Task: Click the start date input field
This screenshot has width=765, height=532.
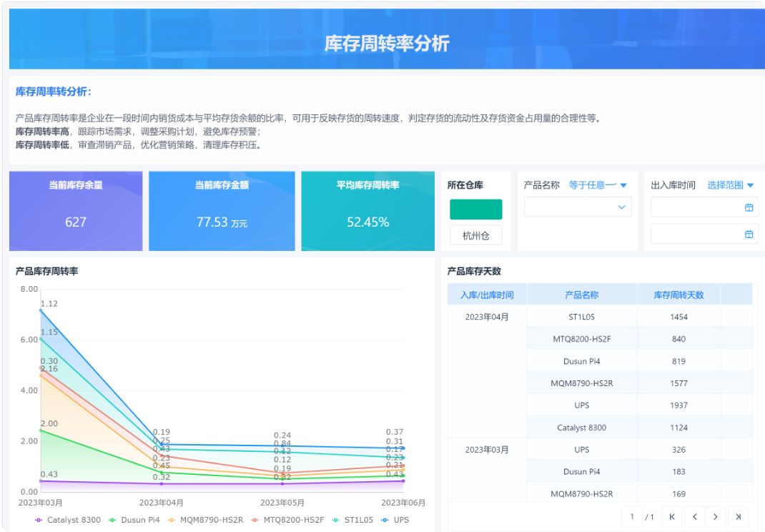Action: pyautogui.click(x=704, y=207)
